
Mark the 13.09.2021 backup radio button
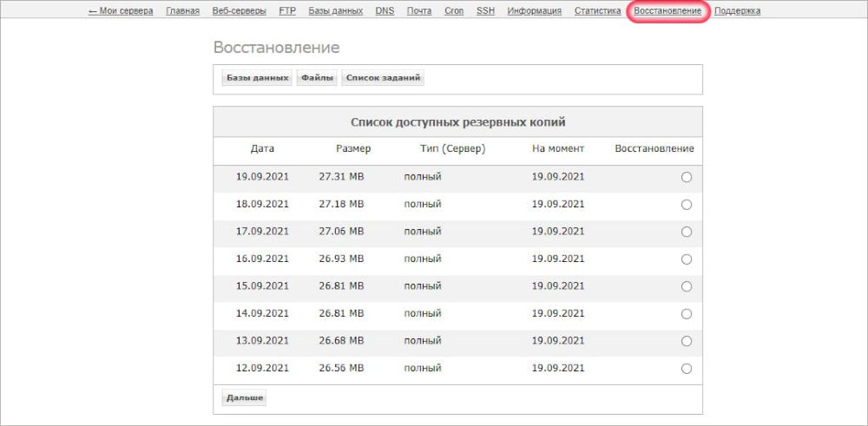click(687, 341)
